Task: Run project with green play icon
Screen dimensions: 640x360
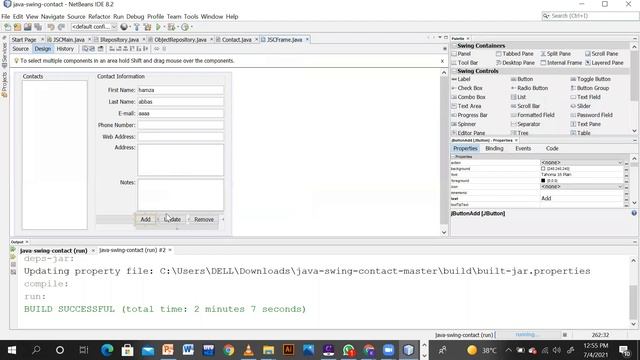Action: [x=158, y=27]
